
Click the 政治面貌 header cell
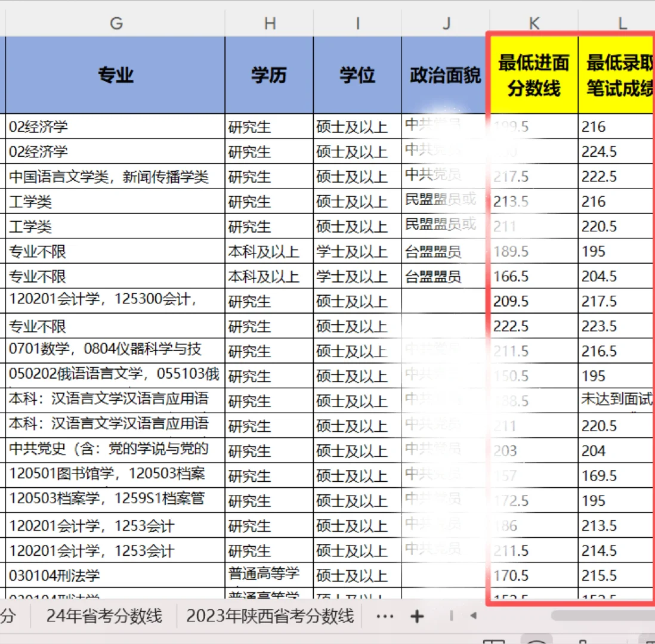[445, 75]
